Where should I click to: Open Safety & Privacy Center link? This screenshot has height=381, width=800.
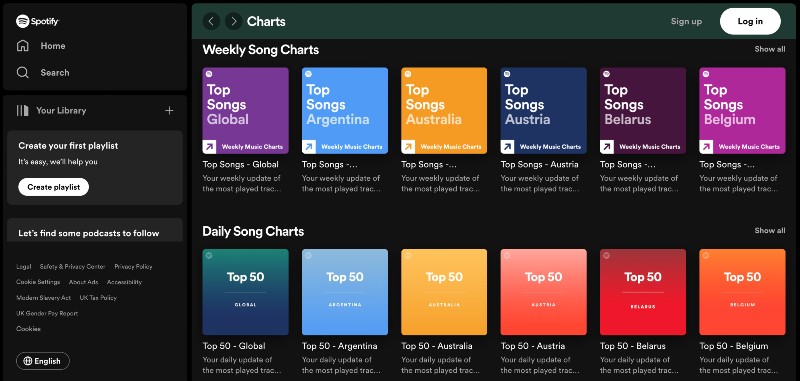coord(72,266)
